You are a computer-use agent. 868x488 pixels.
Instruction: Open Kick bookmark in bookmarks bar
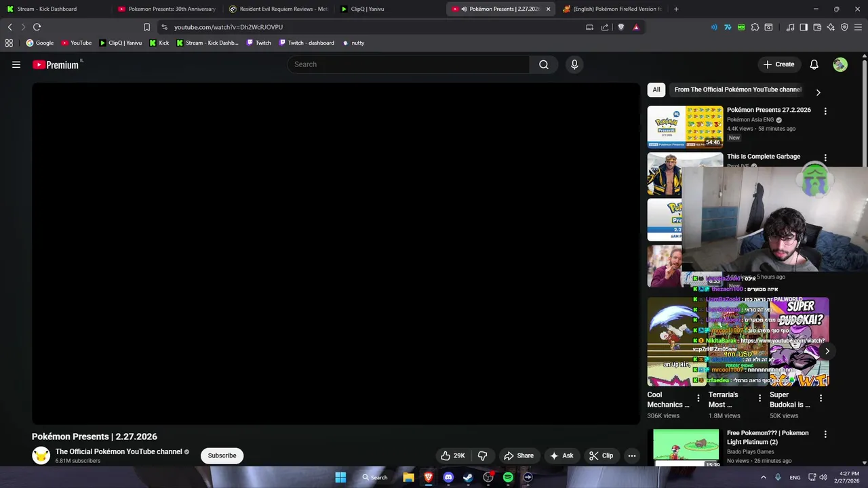click(159, 43)
